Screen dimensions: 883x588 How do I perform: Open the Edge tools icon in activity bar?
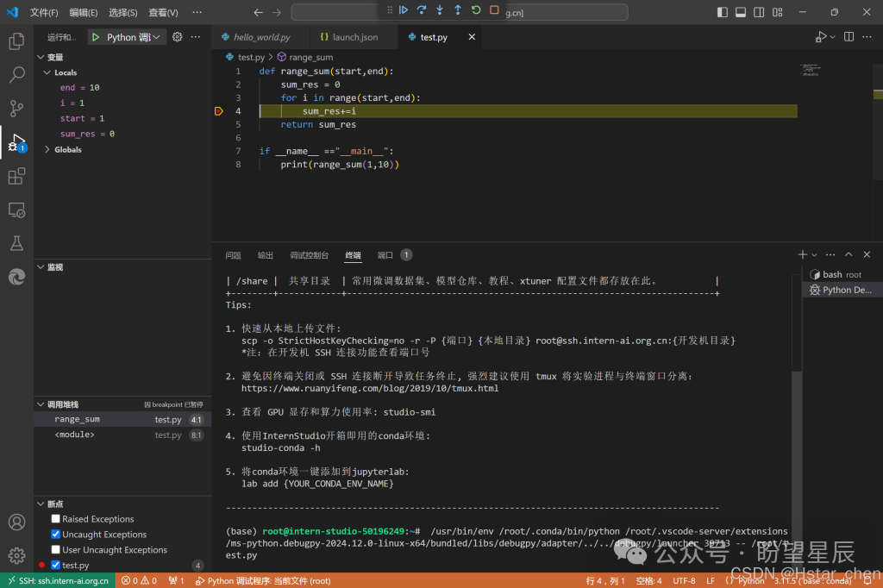pyautogui.click(x=17, y=277)
